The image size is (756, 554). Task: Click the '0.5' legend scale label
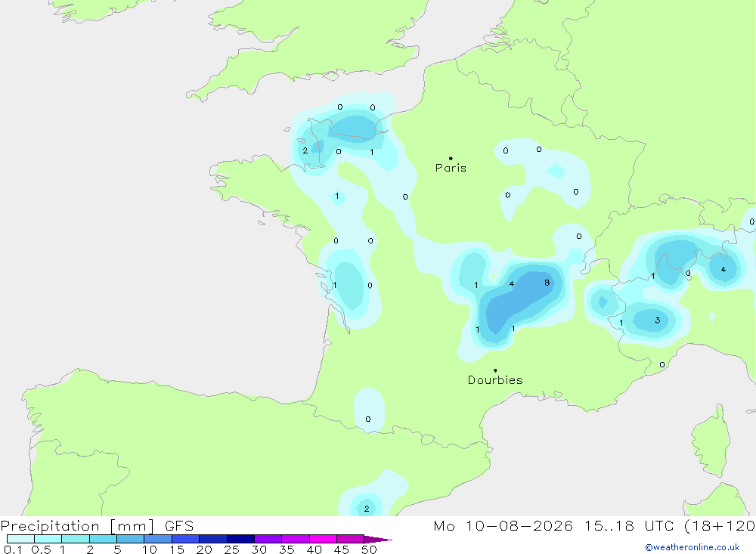41,549
